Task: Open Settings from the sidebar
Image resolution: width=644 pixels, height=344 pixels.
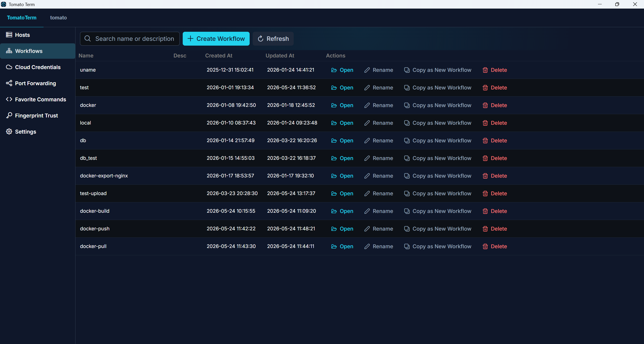Action: click(x=38, y=132)
